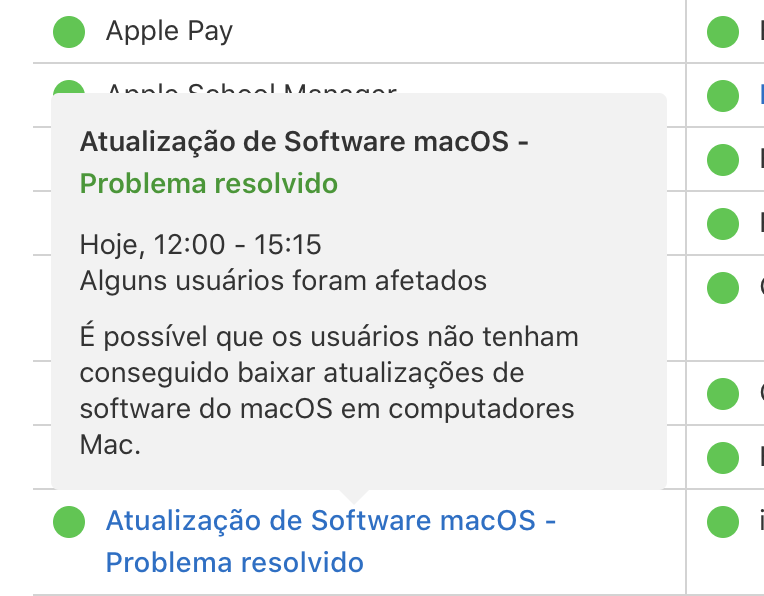Open the blue 'Atualização de Software macOS' link
Image resolution: width=764 pixels, height=596 pixels.
pyautogui.click(x=330, y=521)
